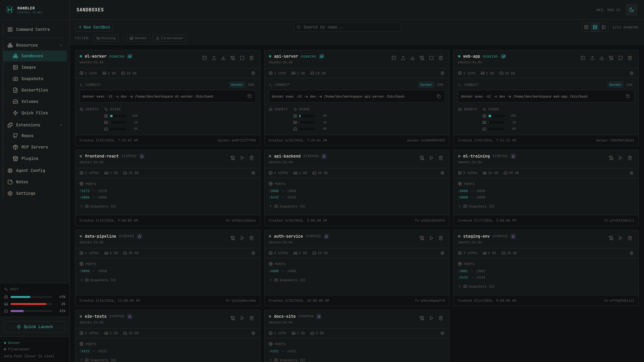
Task: Start the frontend-react sandbox
Action: tap(242, 158)
